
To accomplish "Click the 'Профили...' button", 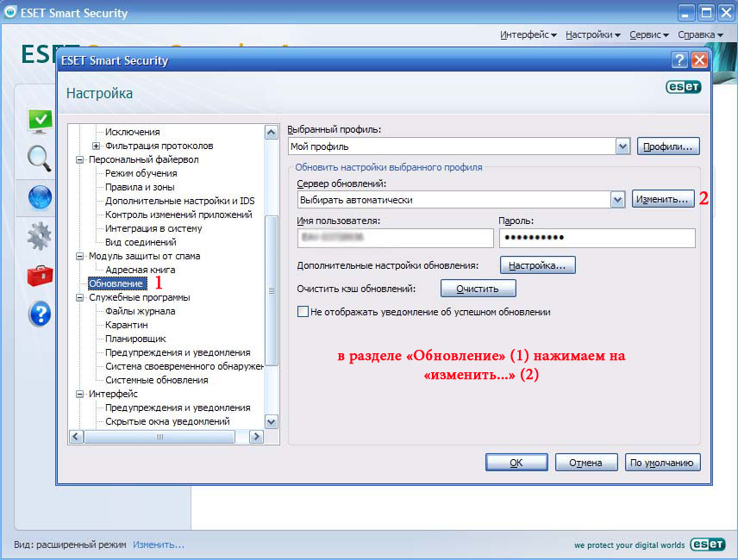I will click(668, 146).
